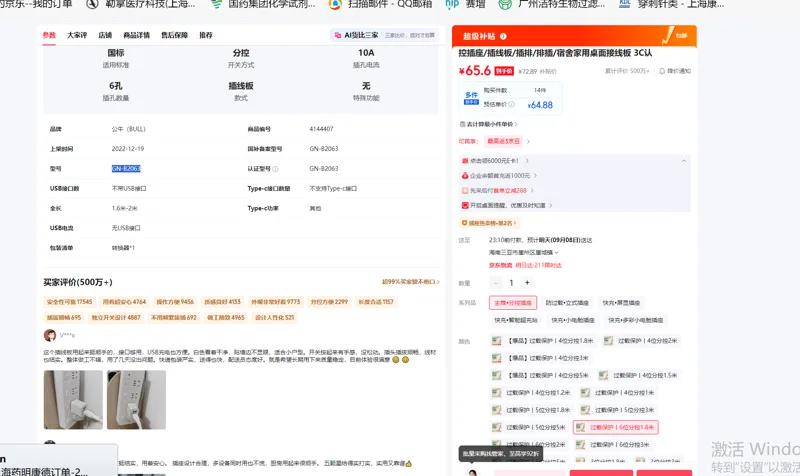This screenshot has width=800, height=476.
Task: Click the info icon beside 认证型号
Action: [276, 169]
